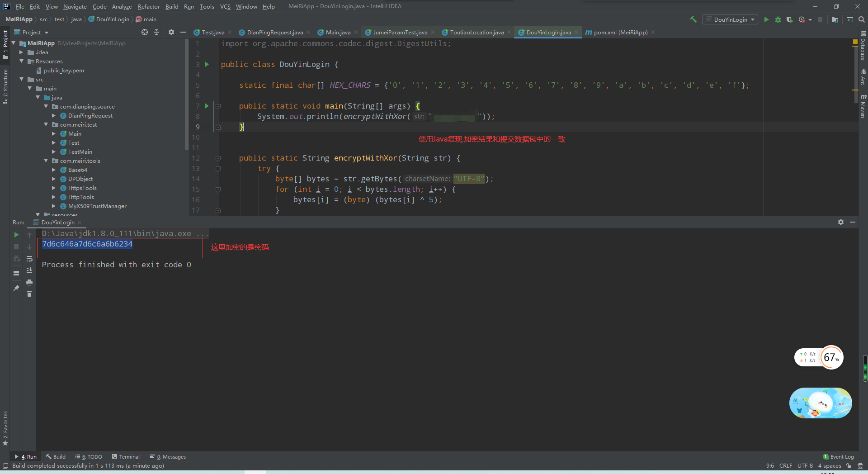Viewport: 868px width, 474px height.
Task: Hide the Project tool window
Action: (x=183, y=32)
